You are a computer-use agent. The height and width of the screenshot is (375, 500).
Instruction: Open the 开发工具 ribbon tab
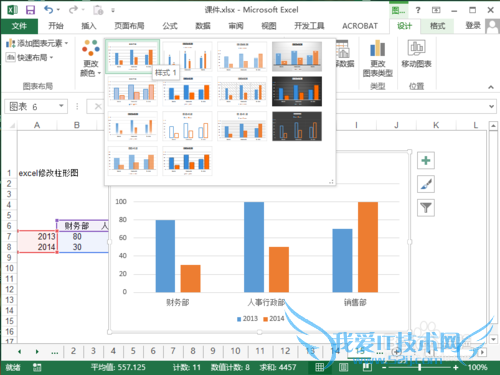(309, 26)
